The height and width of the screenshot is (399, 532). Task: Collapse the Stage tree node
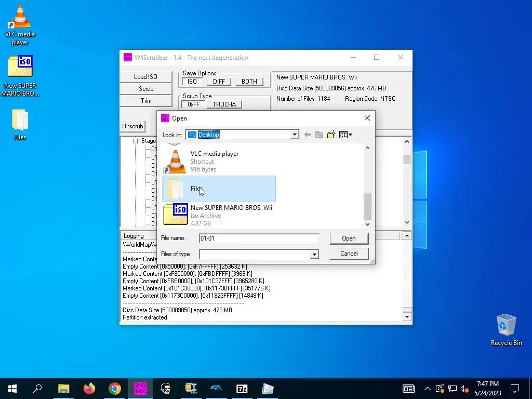136,141
